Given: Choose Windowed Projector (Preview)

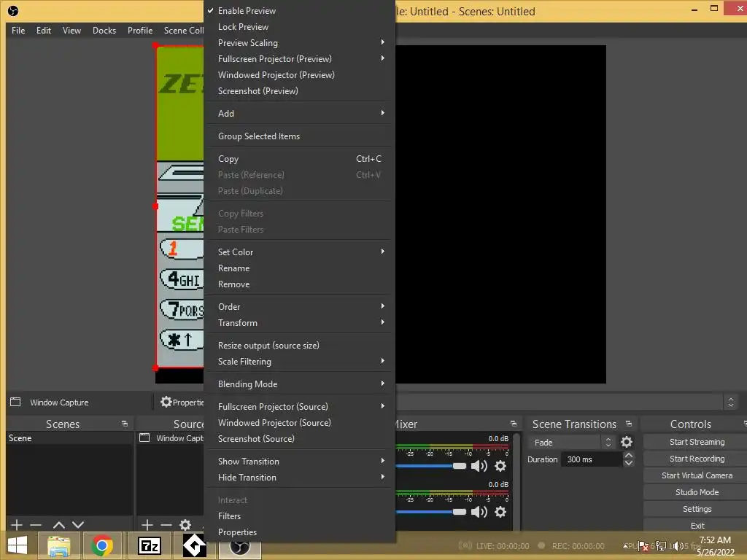Looking at the screenshot, I should pos(300,75).
